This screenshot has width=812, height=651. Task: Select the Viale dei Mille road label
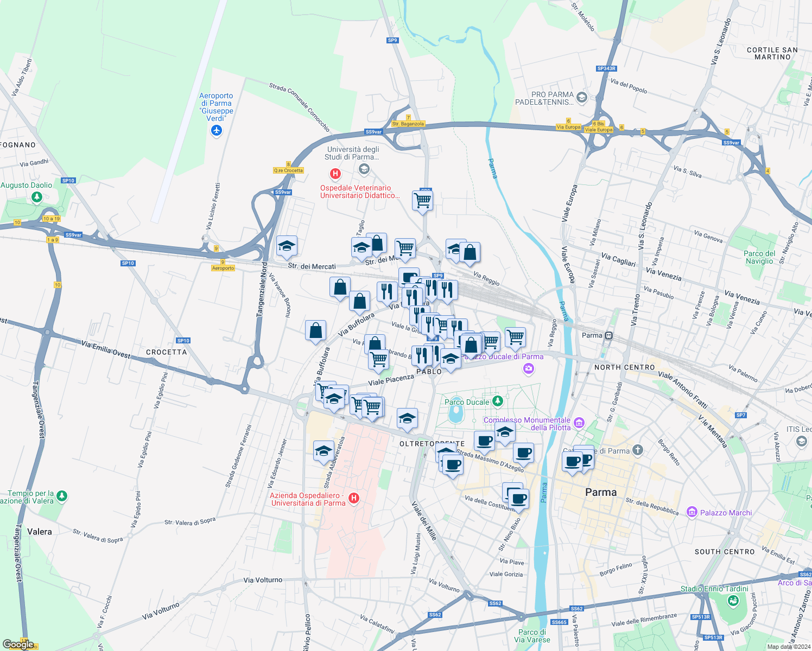(x=424, y=521)
